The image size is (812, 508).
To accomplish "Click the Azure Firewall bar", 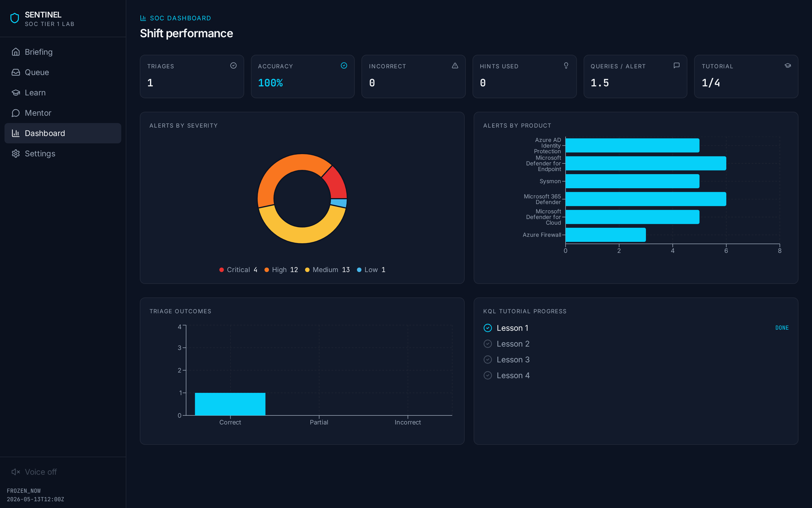I will point(606,235).
